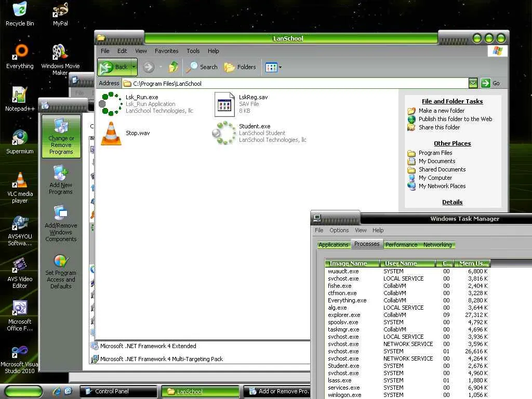Click Publish this folder to the Web
Viewport: 532px width, 399px height.
click(x=455, y=119)
